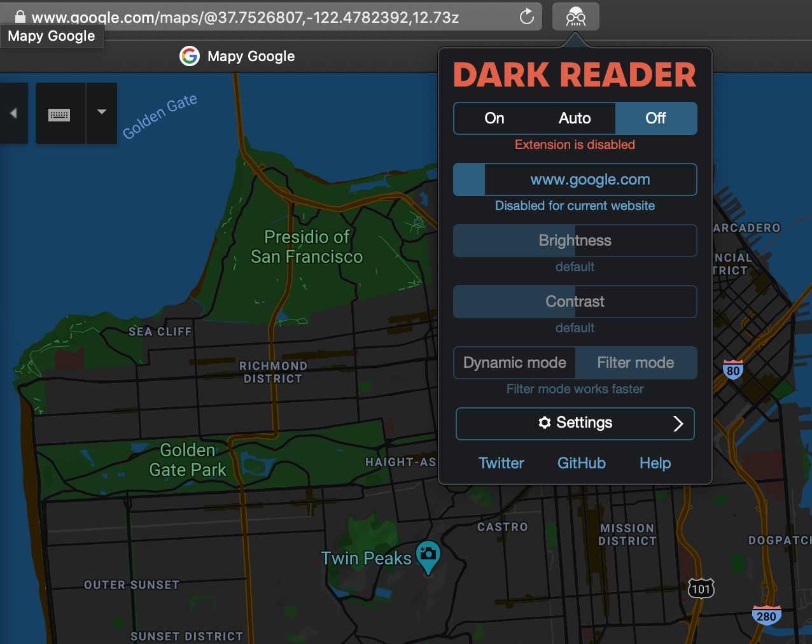This screenshot has height=644, width=812.
Task: Switch Dark Reader to Auto
Action: 575,118
